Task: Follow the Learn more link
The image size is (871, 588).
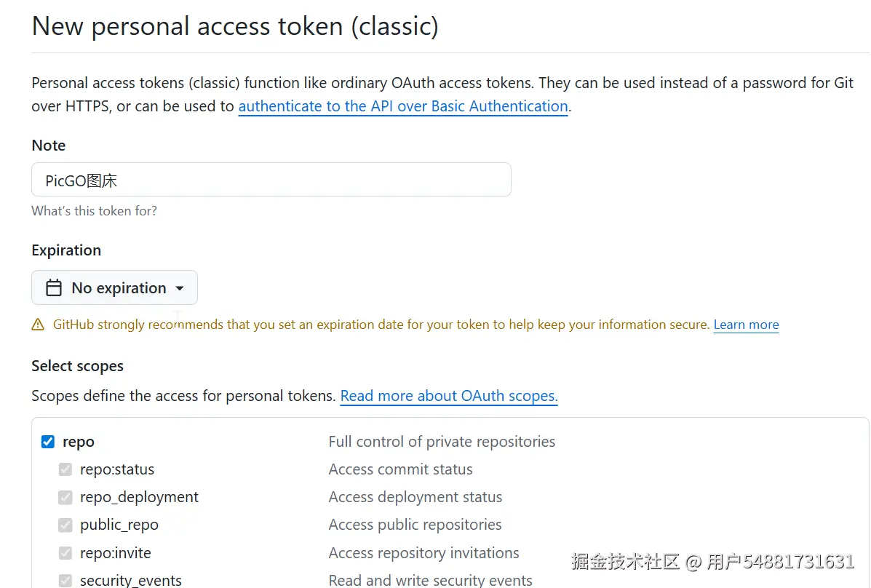Action: 746,325
